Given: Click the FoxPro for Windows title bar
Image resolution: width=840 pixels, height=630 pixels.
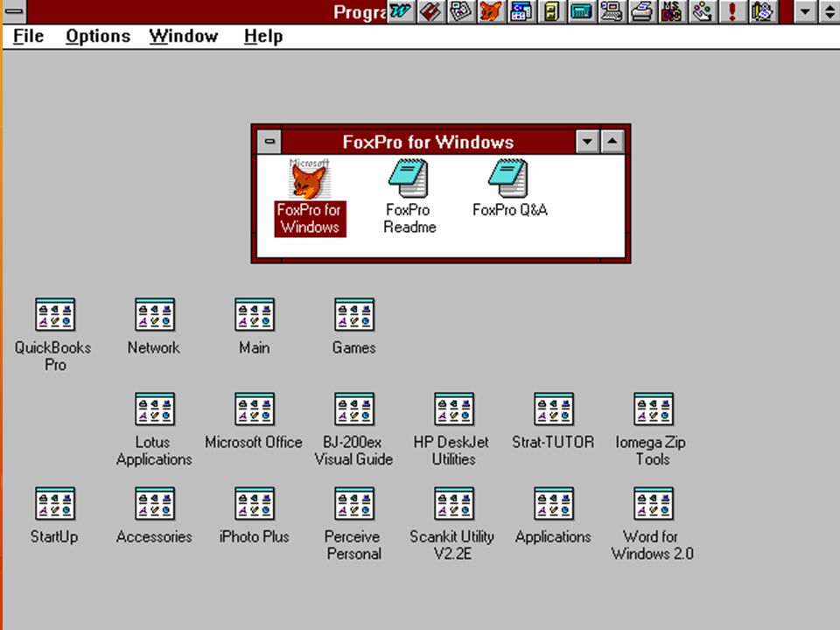Looking at the screenshot, I should coord(428,142).
